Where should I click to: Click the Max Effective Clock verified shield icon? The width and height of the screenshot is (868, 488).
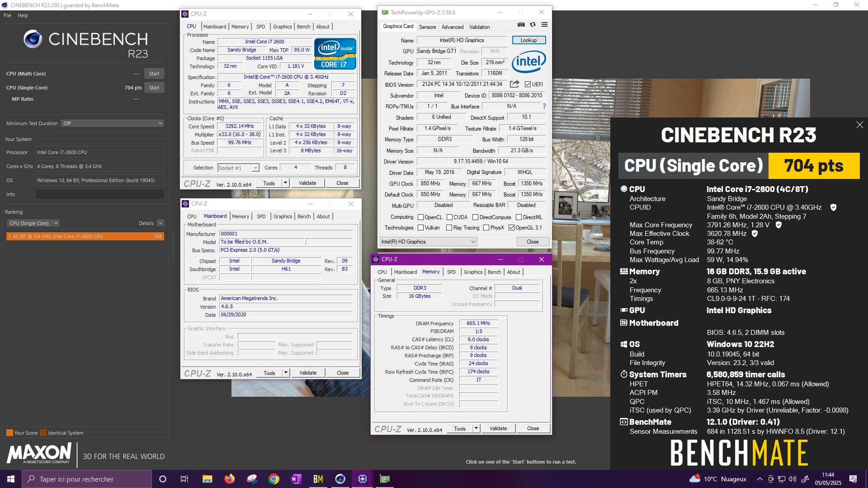pyautogui.click(x=755, y=234)
